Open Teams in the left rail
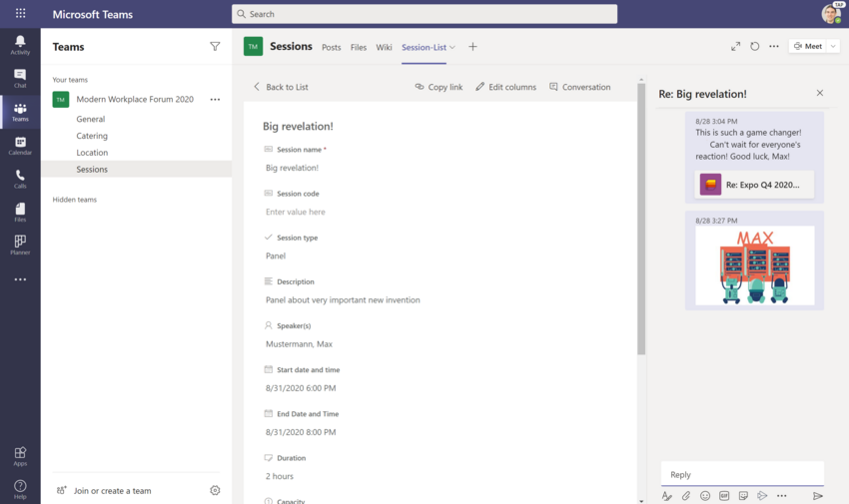Image resolution: width=849 pixels, height=504 pixels. pyautogui.click(x=20, y=112)
